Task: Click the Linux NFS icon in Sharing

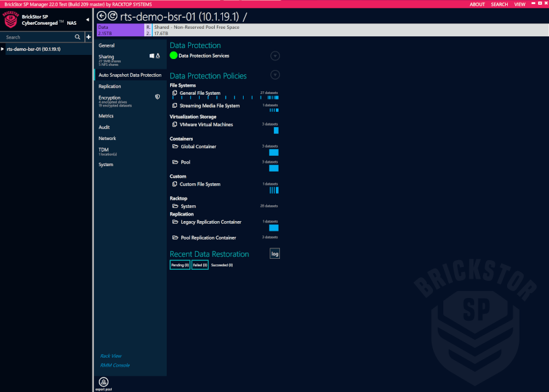Action: click(158, 56)
